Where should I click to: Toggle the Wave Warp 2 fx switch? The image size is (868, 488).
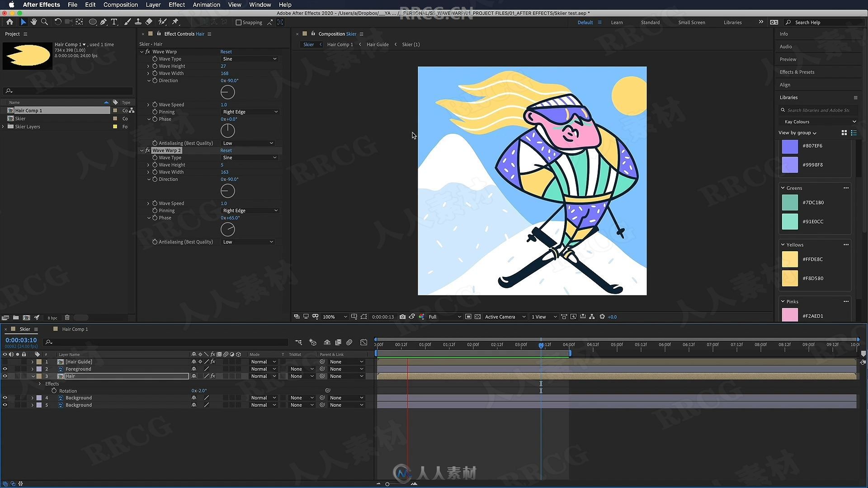coord(148,150)
